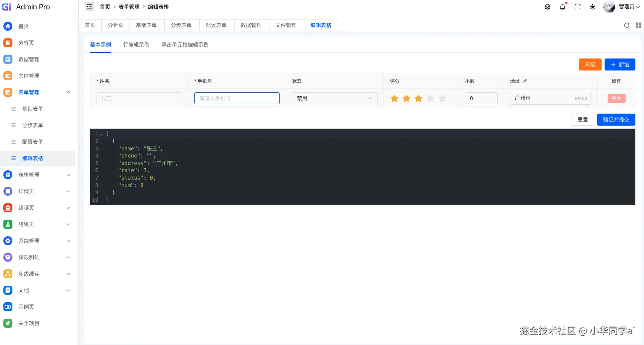This screenshot has height=345, width=644.
Task: Click the 多级缓存 sidebar icon
Action: (x=8, y=274)
